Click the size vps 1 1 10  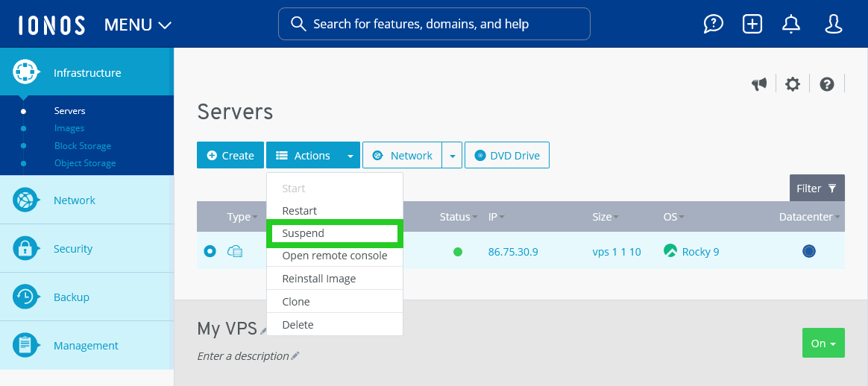[x=617, y=252]
